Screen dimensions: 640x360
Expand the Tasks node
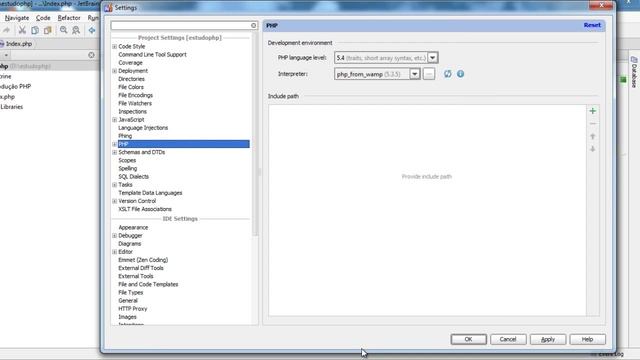point(114,185)
